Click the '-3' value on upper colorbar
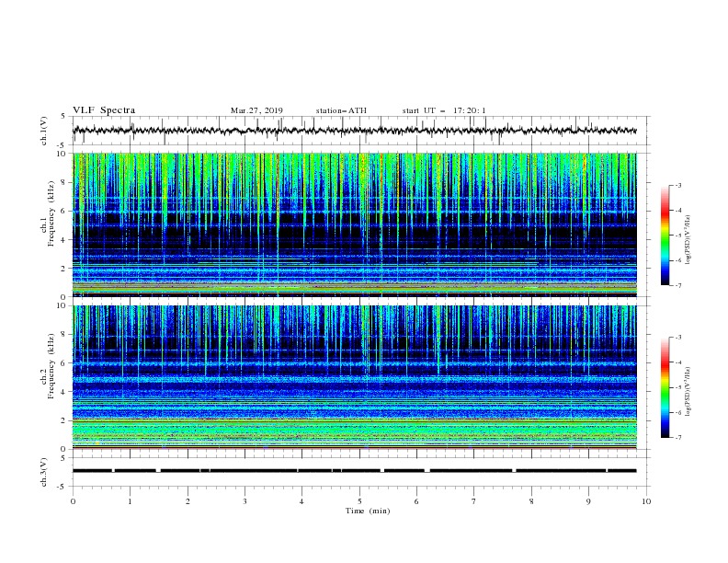Image resolution: width=728 pixels, height=563 pixels. tap(677, 185)
